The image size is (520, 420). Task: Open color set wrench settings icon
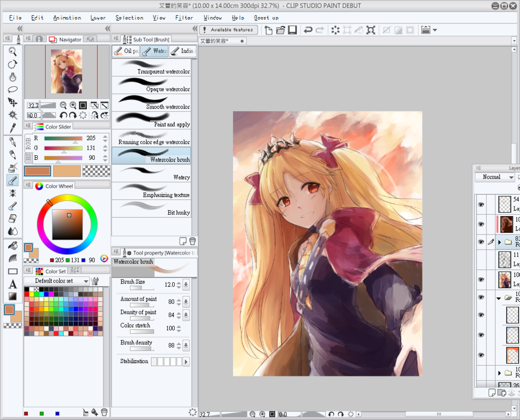(95, 281)
